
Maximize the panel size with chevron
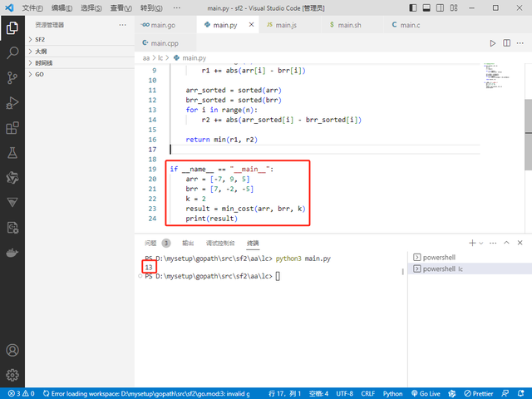click(506, 243)
